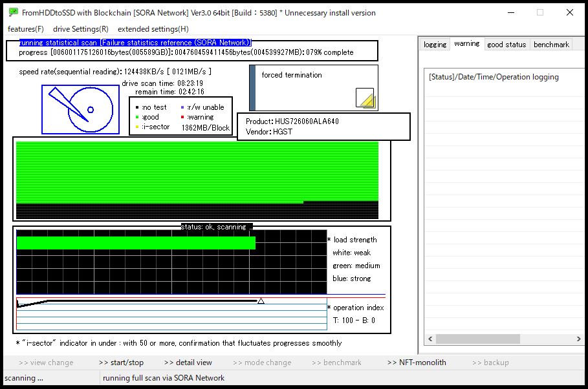Click >> benchmark at the bottom bar

(336, 363)
